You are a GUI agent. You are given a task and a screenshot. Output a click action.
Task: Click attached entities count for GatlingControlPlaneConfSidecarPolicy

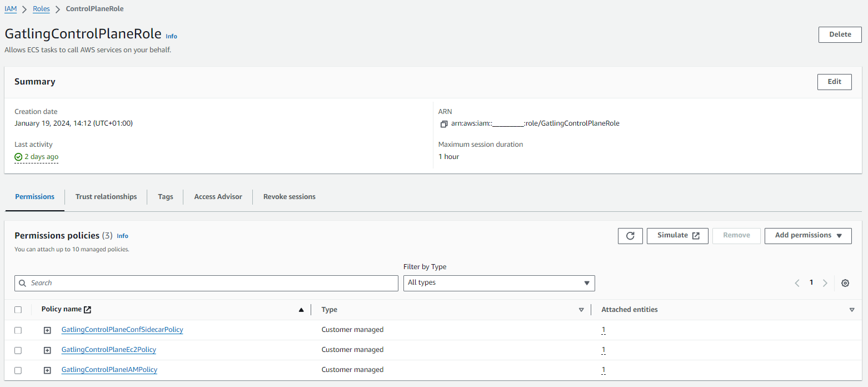603,330
